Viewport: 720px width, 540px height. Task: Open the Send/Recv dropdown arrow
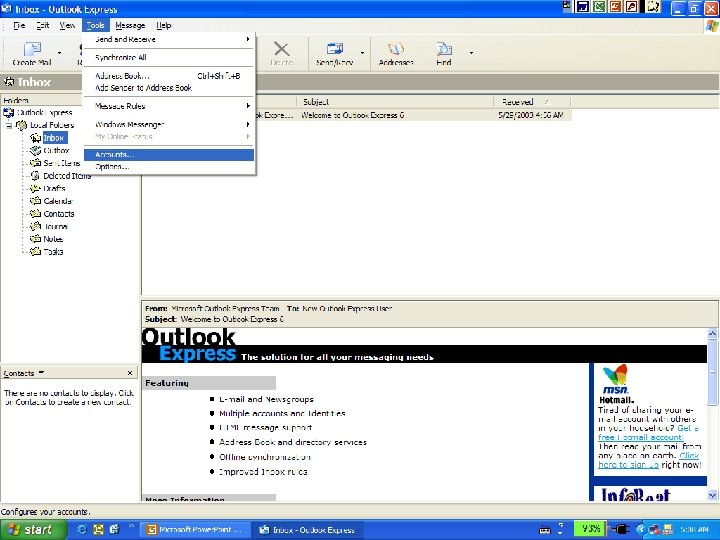[362, 53]
